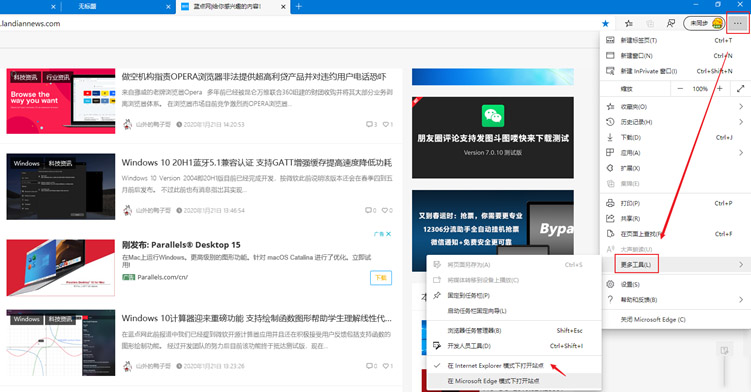The height and width of the screenshot is (392, 751).
Task: Click the 历史记录 clock icon
Action: [610, 122]
